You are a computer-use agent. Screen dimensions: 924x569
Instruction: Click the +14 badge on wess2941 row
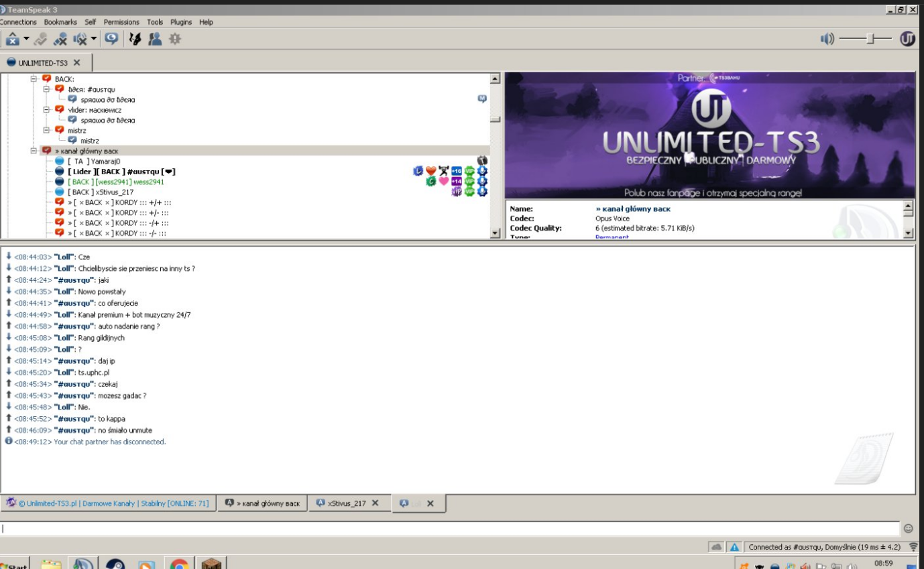(x=457, y=181)
